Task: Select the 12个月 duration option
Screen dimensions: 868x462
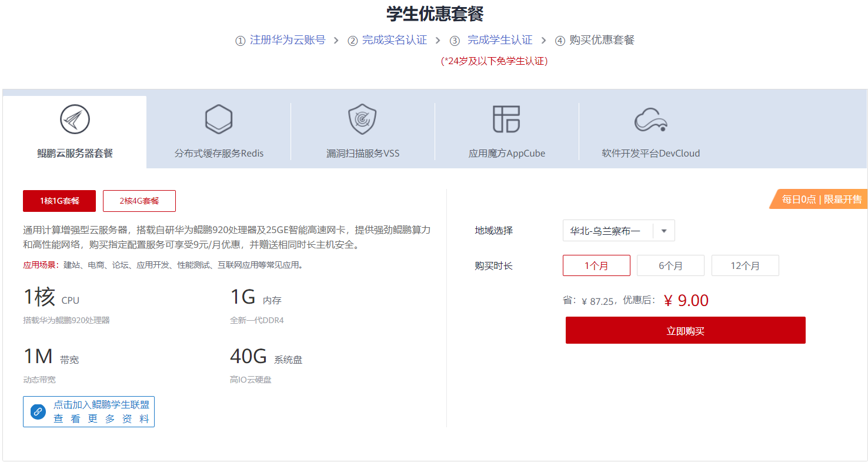Action: tap(745, 265)
